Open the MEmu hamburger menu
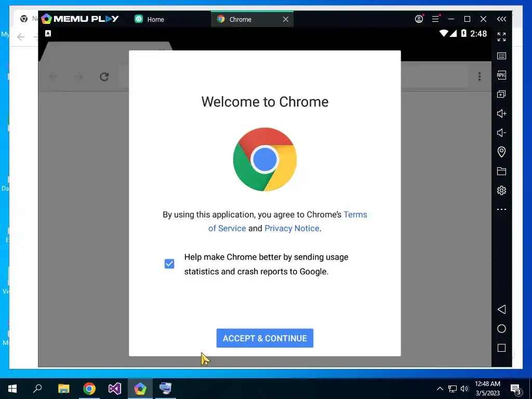532x399 pixels. [435, 19]
